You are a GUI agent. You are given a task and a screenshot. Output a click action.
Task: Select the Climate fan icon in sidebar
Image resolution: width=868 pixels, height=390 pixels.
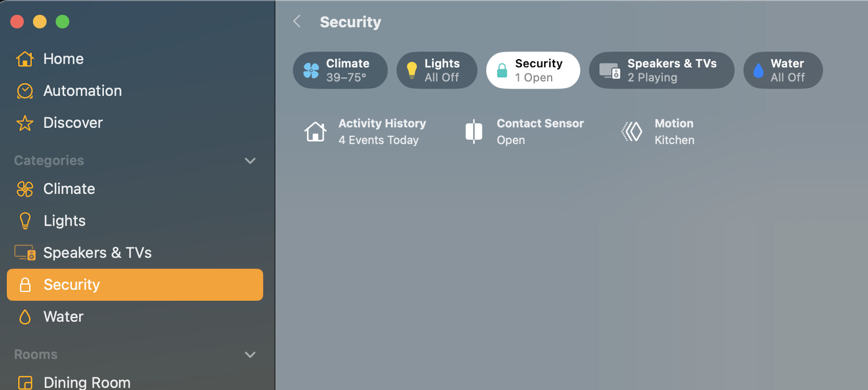pyautogui.click(x=24, y=189)
